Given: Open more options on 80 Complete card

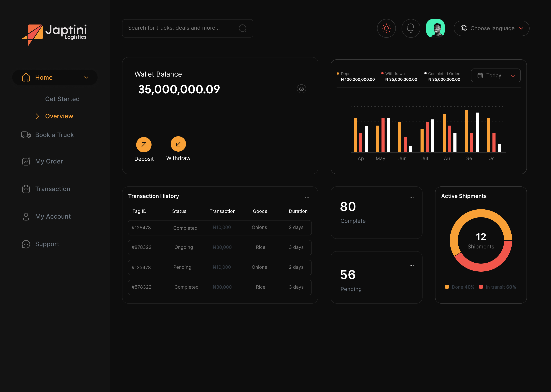Looking at the screenshot, I should pos(411,197).
